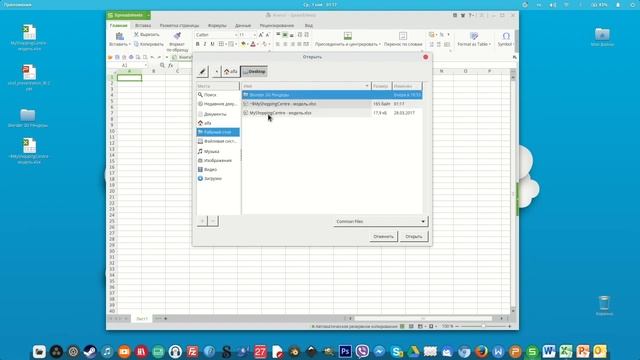Click the alfa home path button
The image size is (640, 360).
tap(231, 71)
